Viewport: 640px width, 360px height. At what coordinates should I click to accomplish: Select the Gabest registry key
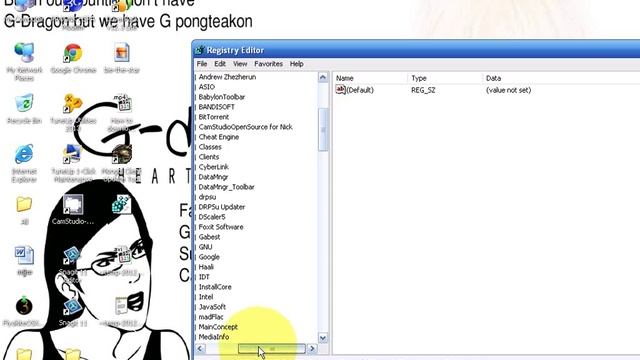[x=209, y=237]
